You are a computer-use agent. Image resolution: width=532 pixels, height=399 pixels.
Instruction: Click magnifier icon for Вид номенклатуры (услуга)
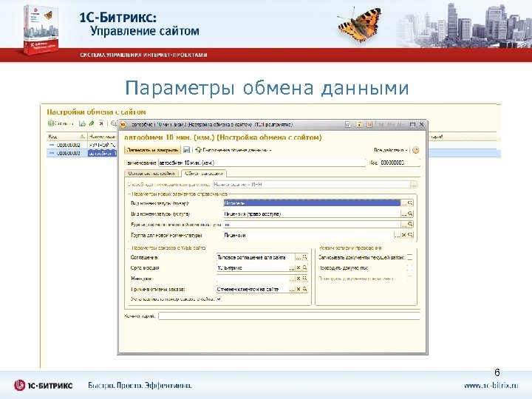[410, 214]
